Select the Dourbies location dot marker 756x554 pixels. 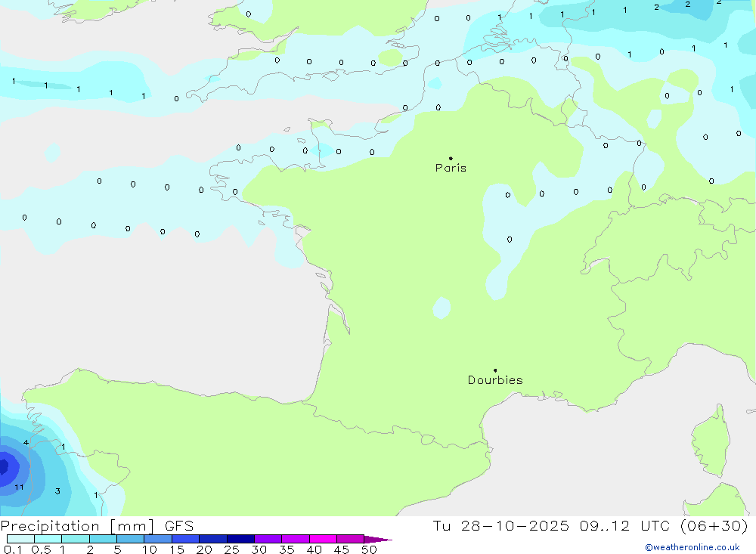tap(495, 370)
